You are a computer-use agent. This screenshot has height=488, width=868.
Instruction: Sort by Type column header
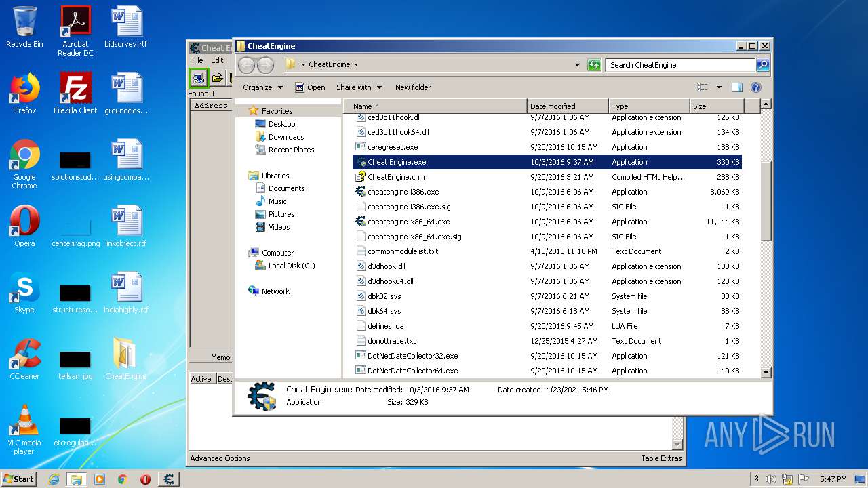[x=649, y=106]
